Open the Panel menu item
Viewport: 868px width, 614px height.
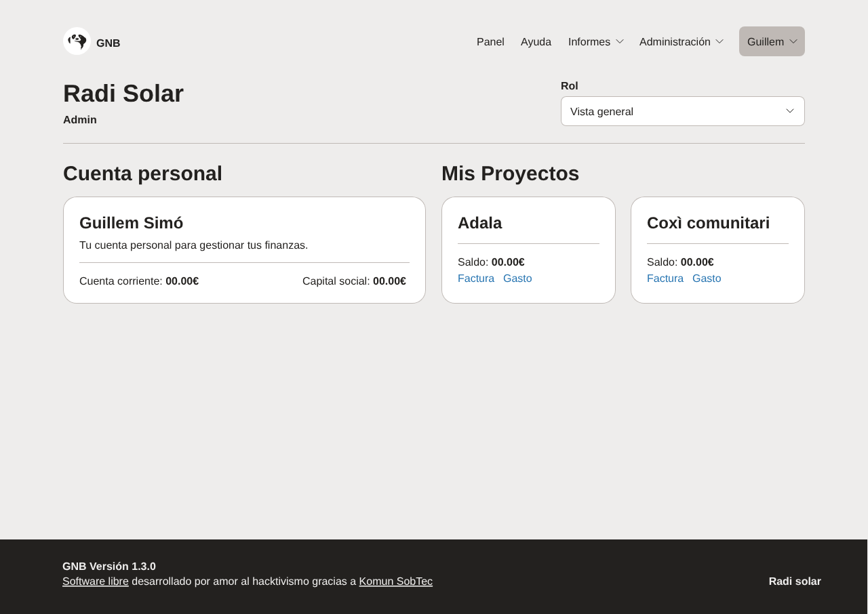pos(490,42)
